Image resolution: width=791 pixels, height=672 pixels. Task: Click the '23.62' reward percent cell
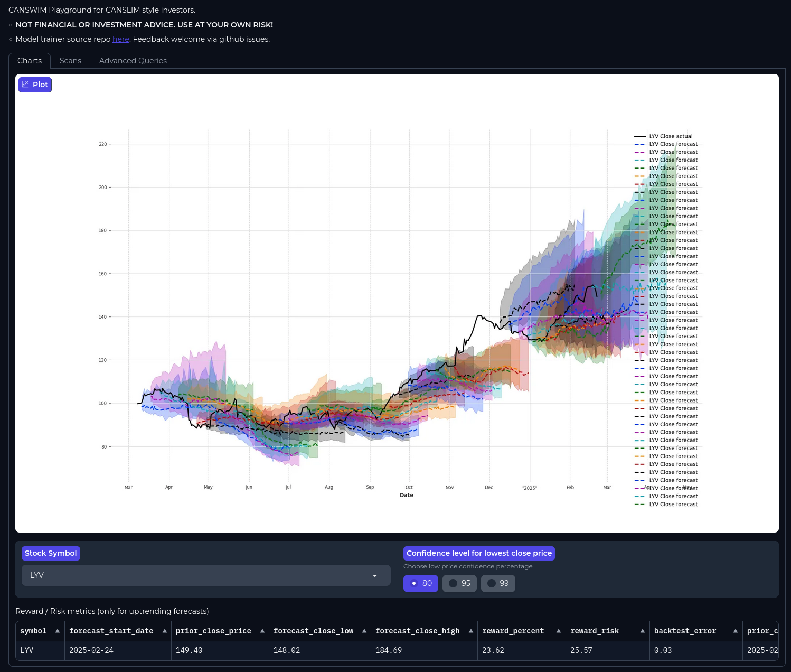pyautogui.click(x=522, y=650)
